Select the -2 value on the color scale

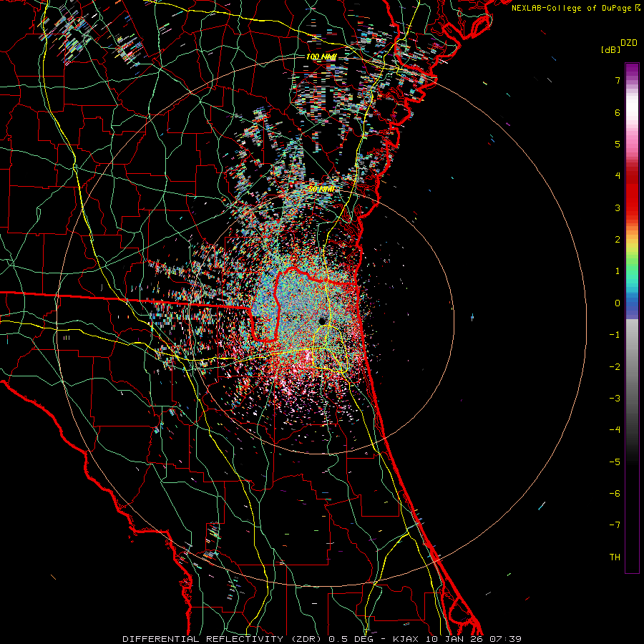point(615,367)
